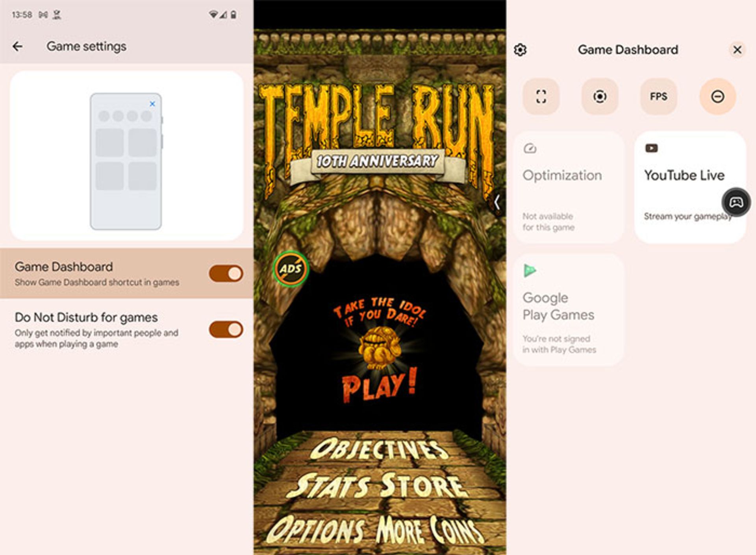The width and height of the screenshot is (756, 555).
Task: Tap 'Stream your gameplay' text
Action: [x=687, y=216]
